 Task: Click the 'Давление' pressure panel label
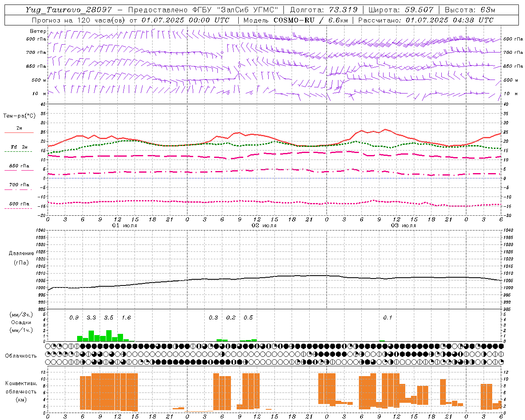tap(21, 253)
